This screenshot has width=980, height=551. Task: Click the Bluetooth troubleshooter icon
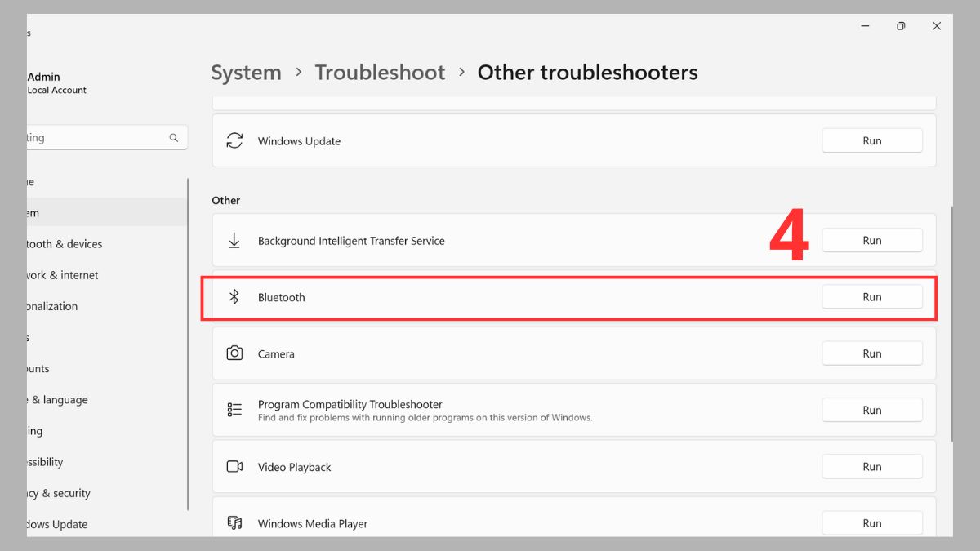point(234,297)
